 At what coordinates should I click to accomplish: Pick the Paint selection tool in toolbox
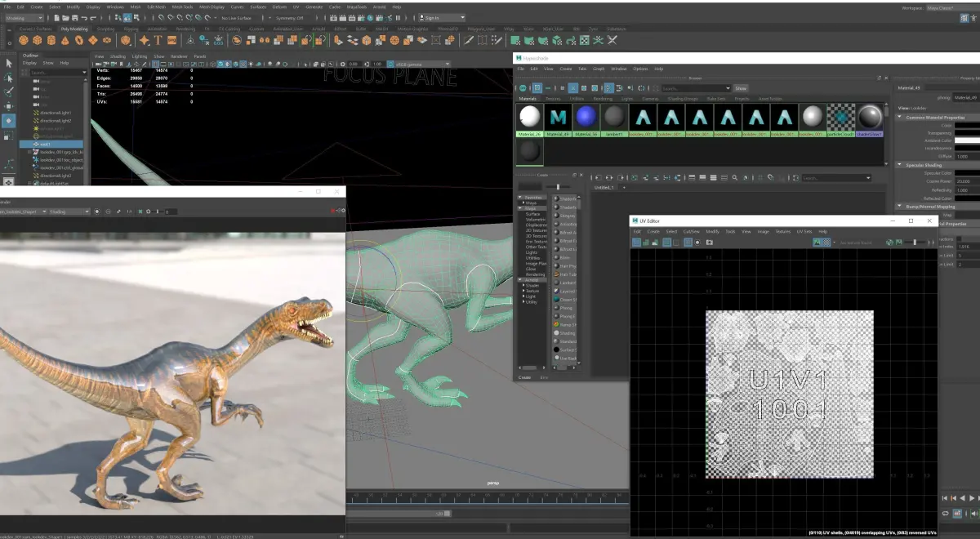(x=8, y=91)
